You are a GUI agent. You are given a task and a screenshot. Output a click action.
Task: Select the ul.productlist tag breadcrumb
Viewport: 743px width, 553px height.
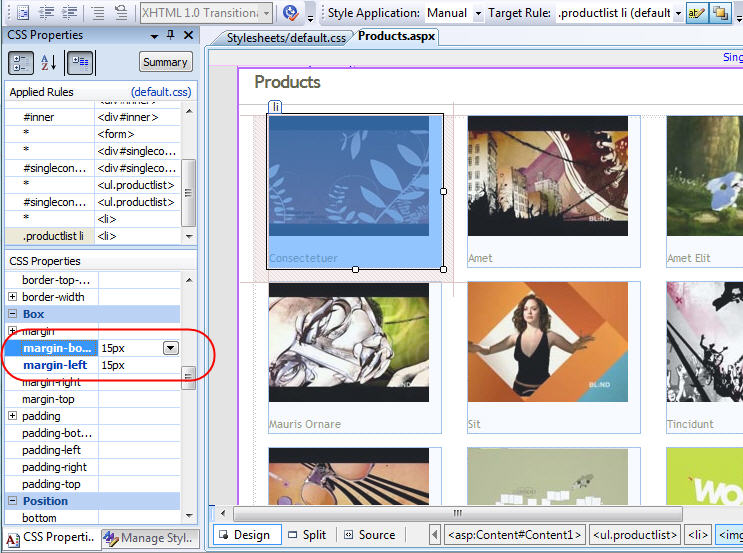(635, 535)
